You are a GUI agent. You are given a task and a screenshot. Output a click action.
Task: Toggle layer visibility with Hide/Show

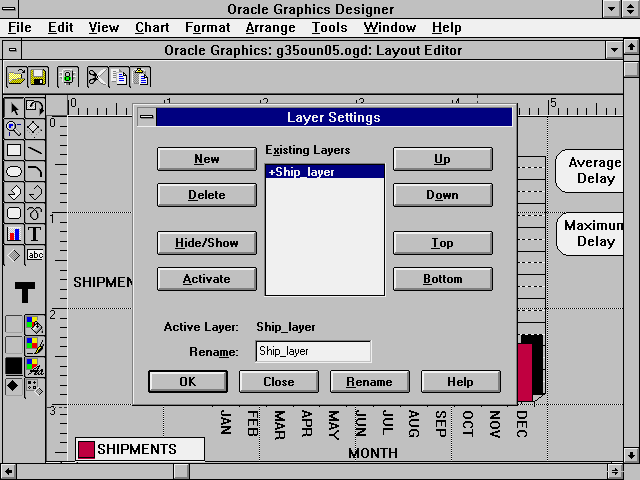[206, 243]
